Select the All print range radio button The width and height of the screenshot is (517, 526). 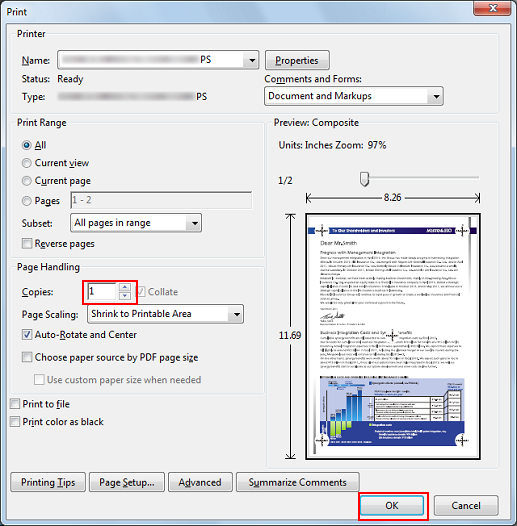(x=27, y=145)
